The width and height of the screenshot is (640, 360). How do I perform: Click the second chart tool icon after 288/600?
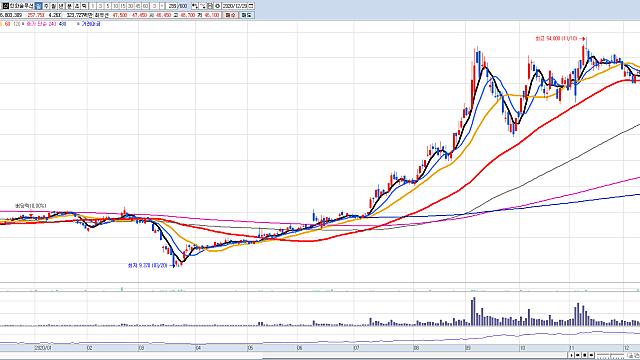[x=203, y=6]
